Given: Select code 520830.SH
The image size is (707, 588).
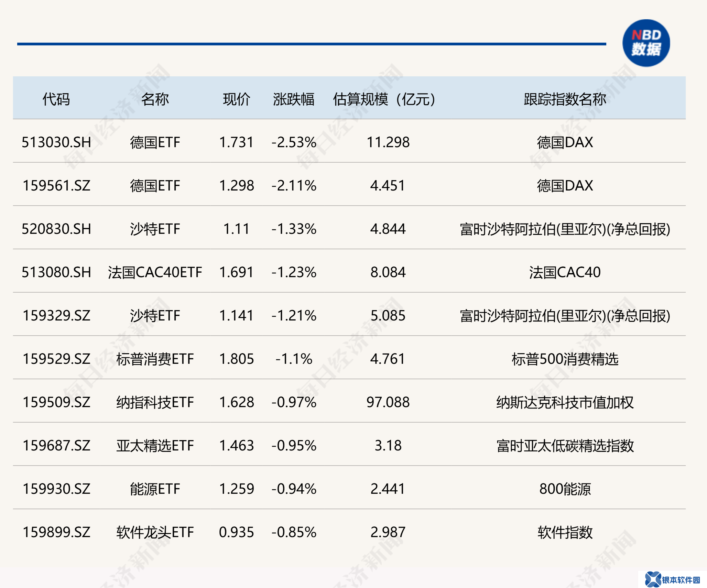Looking at the screenshot, I should point(56,229).
